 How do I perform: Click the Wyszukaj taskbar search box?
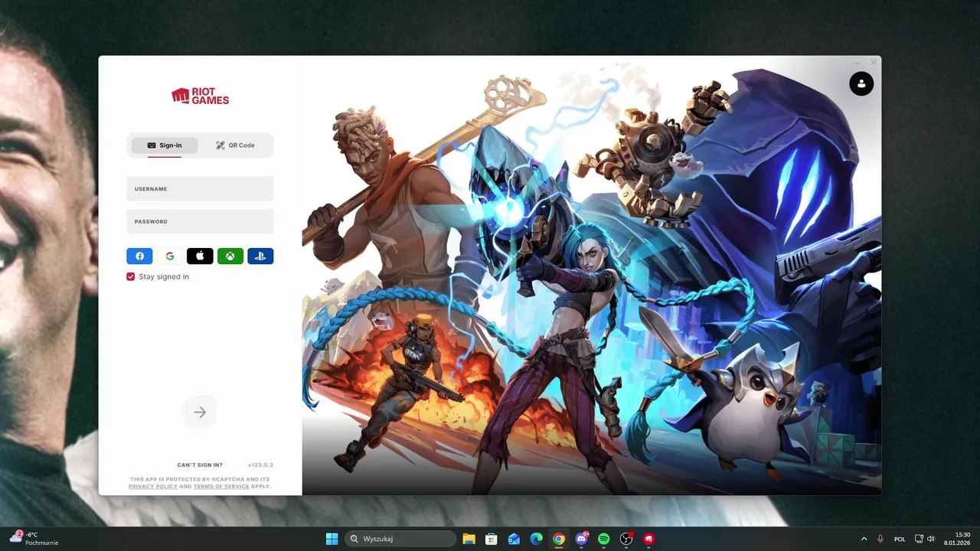[x=400, y=539]
